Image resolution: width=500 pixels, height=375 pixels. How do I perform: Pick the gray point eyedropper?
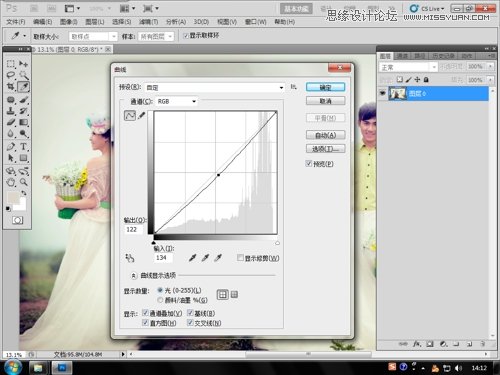[x=205, y=258]
